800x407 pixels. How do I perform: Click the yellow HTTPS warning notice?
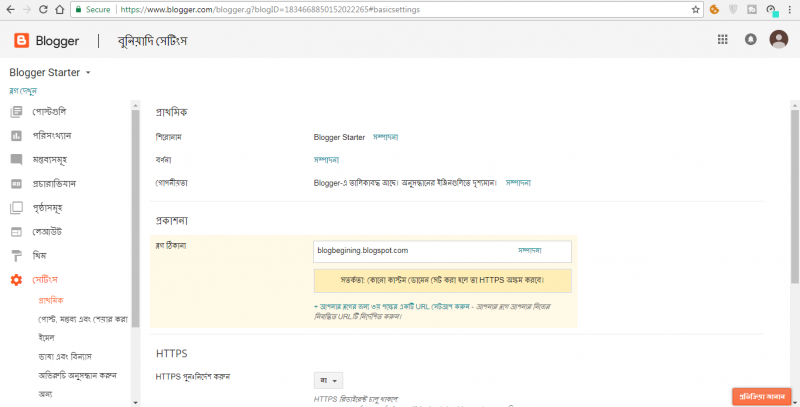(442, 281)
